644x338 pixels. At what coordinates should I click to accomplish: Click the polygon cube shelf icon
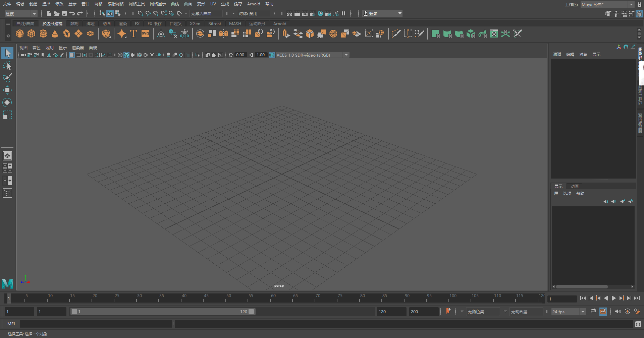tap(32, 34)
